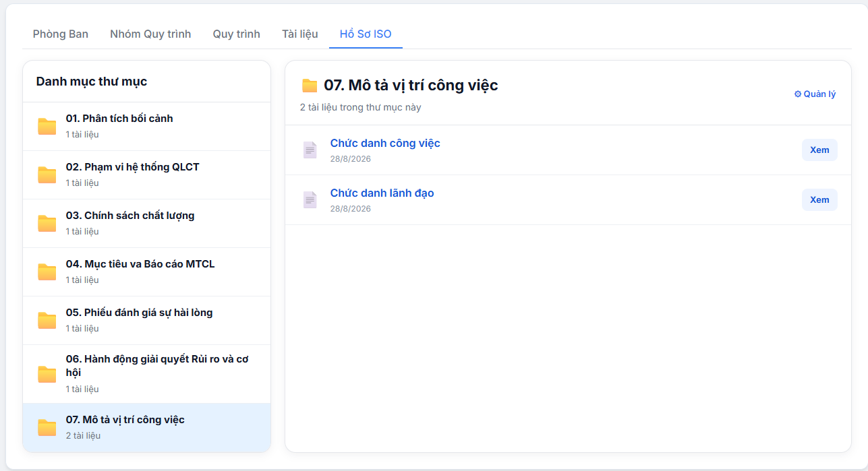Click folder icon beside 03. Chính sách chất lượng
Image resolution: width=868 pixels, height=471 pixels.
coord(47,223)
